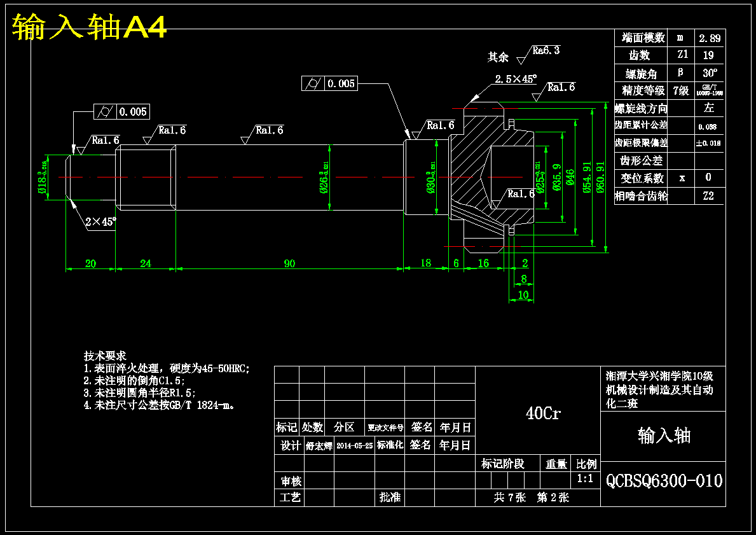Click the 其余 note beside Ra6.3

point(498,57)
